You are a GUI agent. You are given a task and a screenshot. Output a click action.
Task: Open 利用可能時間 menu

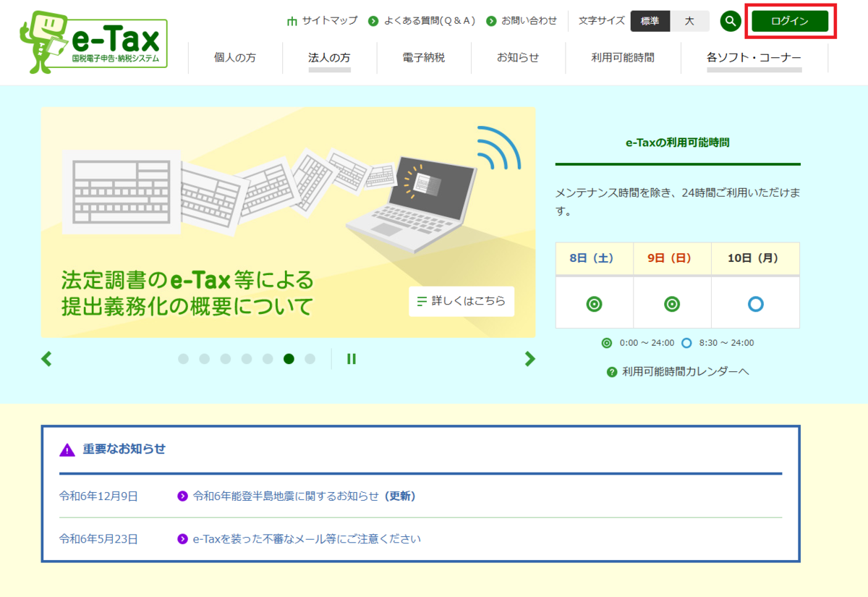pyautogui.click(x=623, y=58)
